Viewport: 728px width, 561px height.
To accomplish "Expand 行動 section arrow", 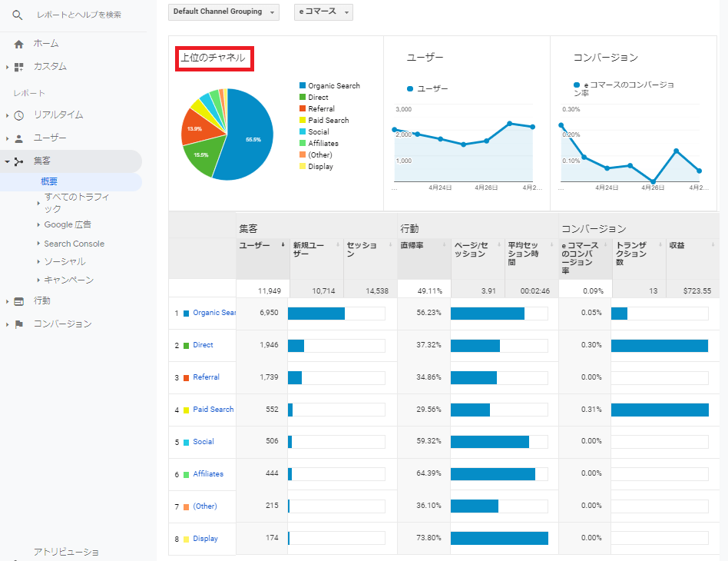I will click(x=7, y=302).
